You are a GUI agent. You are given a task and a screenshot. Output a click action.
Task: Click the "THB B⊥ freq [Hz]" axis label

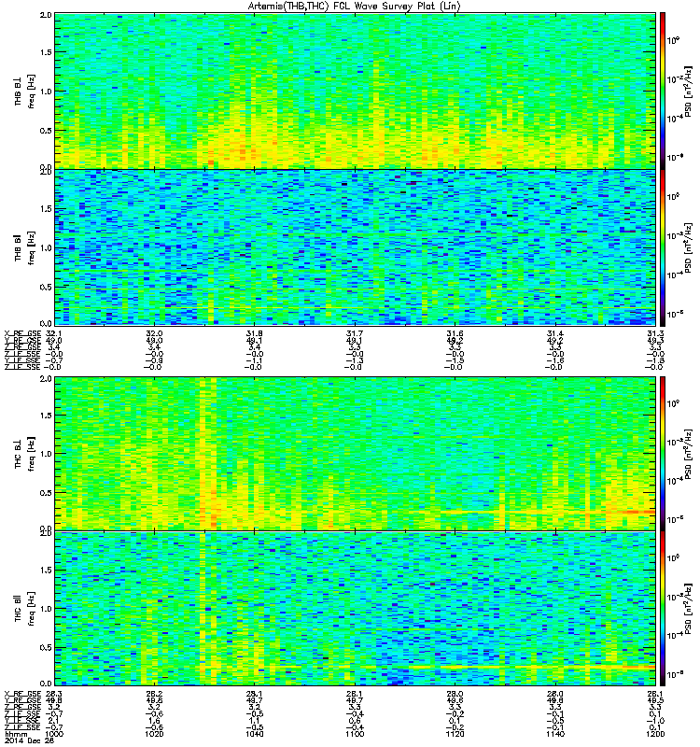pos(25,91)
